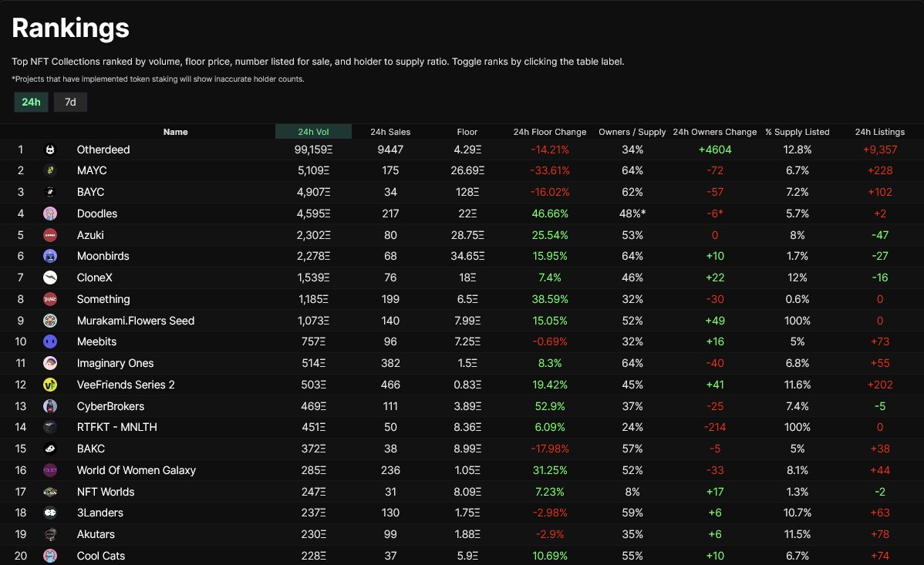The height and width of the screenshot is (565, 924).
Task: Open the Murakami.Flowers Seed name
Action: (136, 321)
